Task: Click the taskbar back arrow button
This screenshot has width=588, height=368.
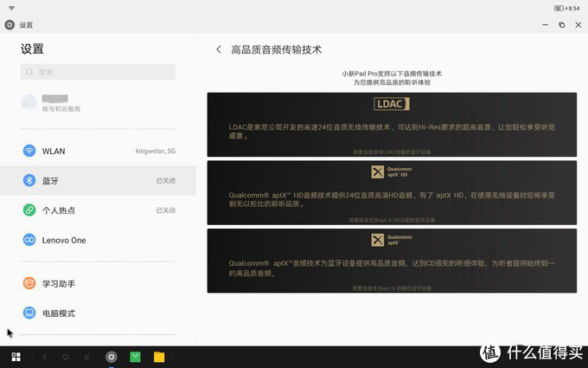Action: [44, 357]
